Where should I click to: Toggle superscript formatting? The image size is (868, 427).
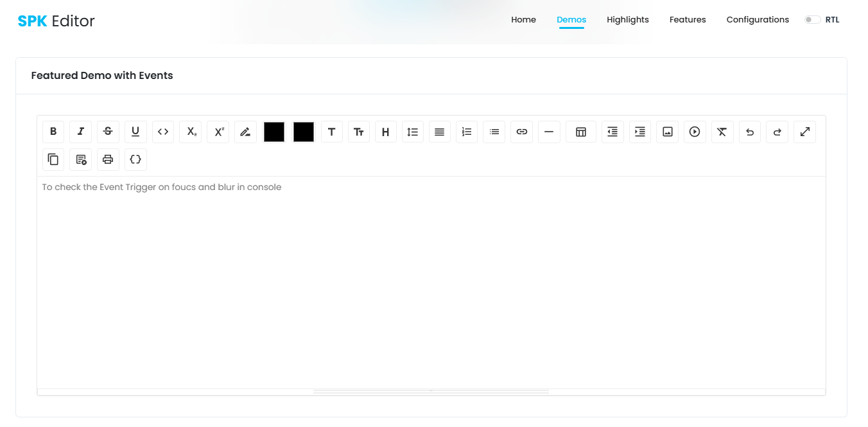pos(217,132)
